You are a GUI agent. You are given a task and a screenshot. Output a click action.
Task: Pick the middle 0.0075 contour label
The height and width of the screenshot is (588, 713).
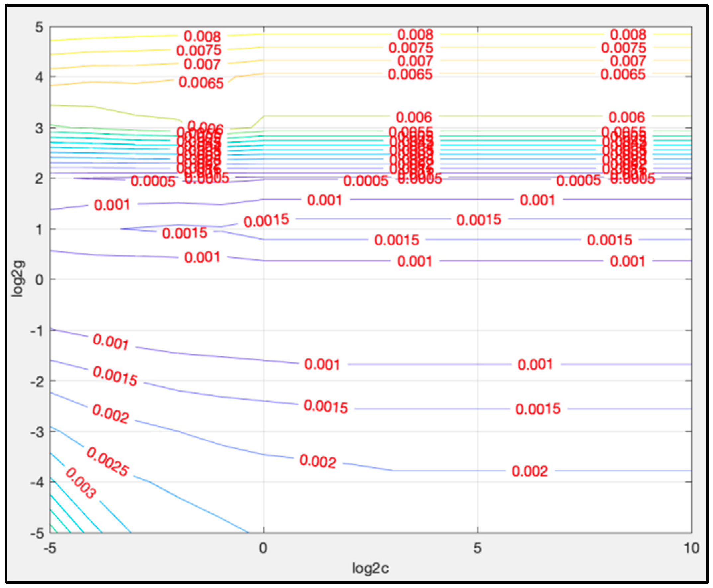411,48
